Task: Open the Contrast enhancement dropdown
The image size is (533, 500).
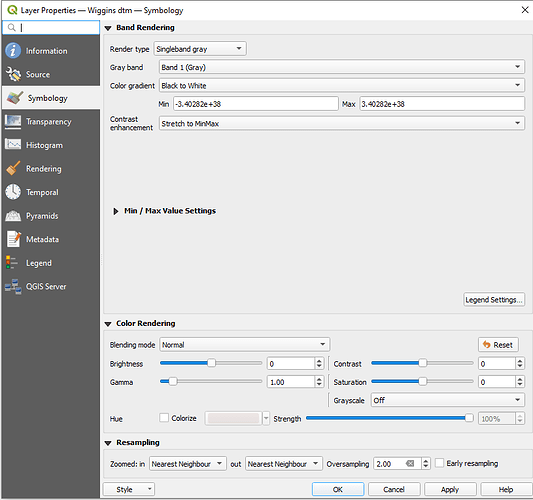Action: (342, 123)
